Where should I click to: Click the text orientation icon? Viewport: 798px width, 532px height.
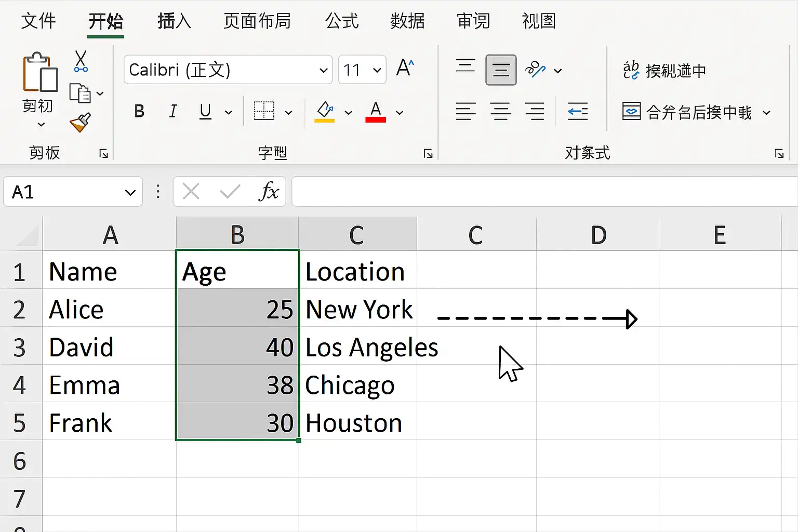tap(535, 69)
